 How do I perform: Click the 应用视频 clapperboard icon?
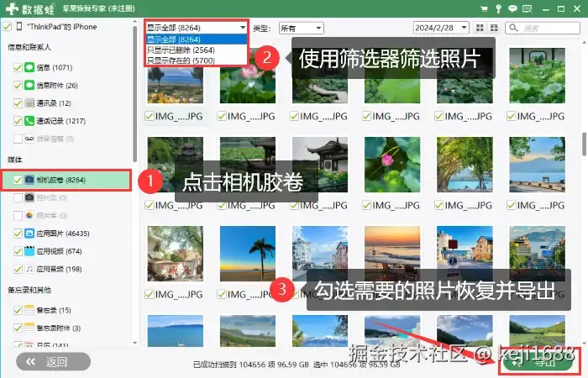[29, 251]
